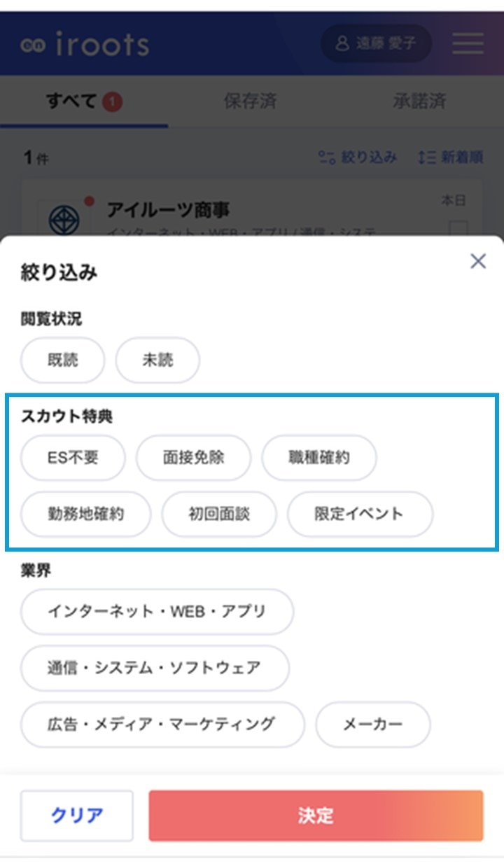Switch to the 承諾済 tab
Image resolution: width=504 pixels, height=868 pixels.
419,102
